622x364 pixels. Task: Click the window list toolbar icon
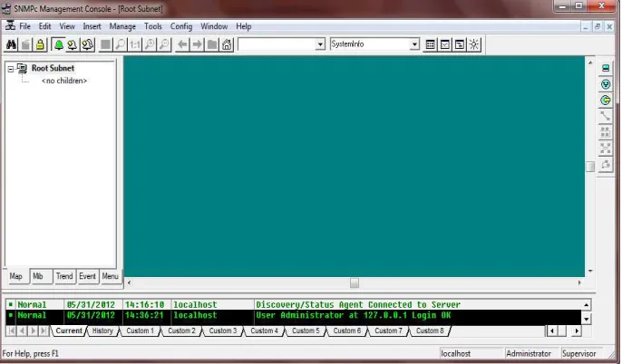tap(460, 44)
